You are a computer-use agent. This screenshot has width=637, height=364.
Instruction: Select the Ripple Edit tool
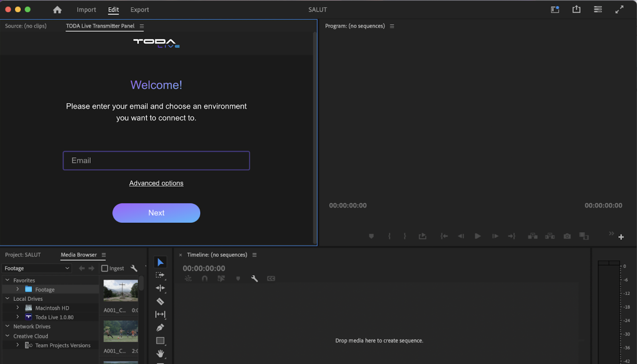(x=160, y=288)
